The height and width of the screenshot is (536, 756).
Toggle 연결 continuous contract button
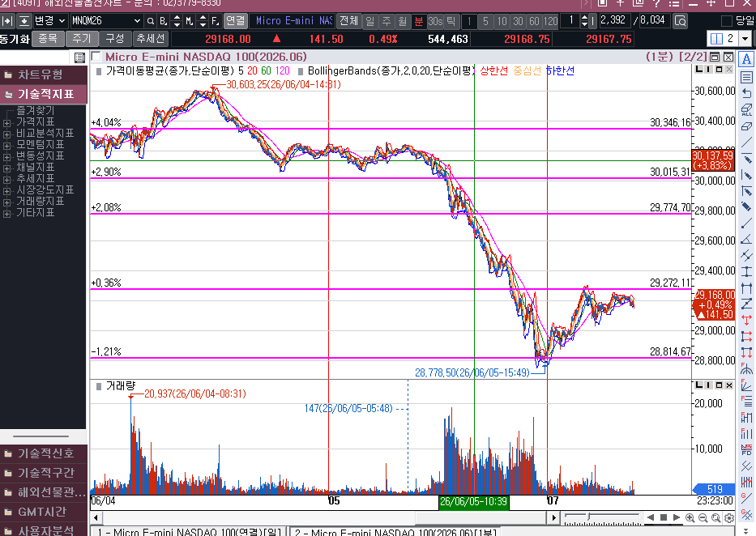[235, 21]
